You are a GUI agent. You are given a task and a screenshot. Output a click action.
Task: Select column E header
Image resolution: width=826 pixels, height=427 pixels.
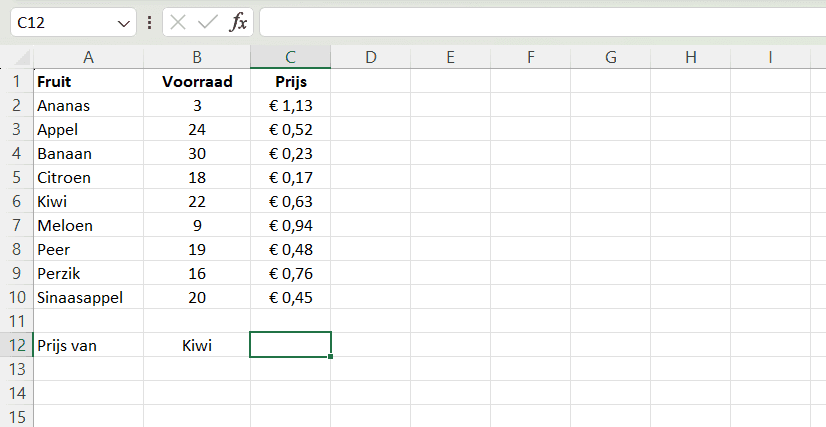pyautogui.click(x=450, y=57)
